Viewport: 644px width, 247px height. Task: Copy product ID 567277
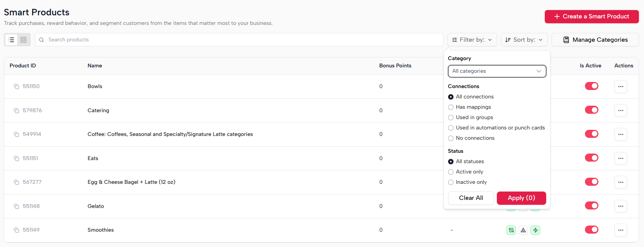click(x=16, y=182)
